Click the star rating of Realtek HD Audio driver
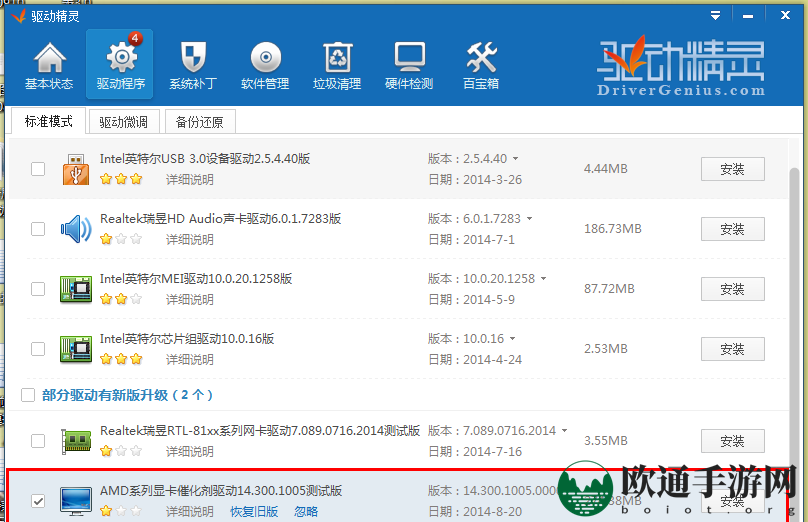 click(121, 239)
